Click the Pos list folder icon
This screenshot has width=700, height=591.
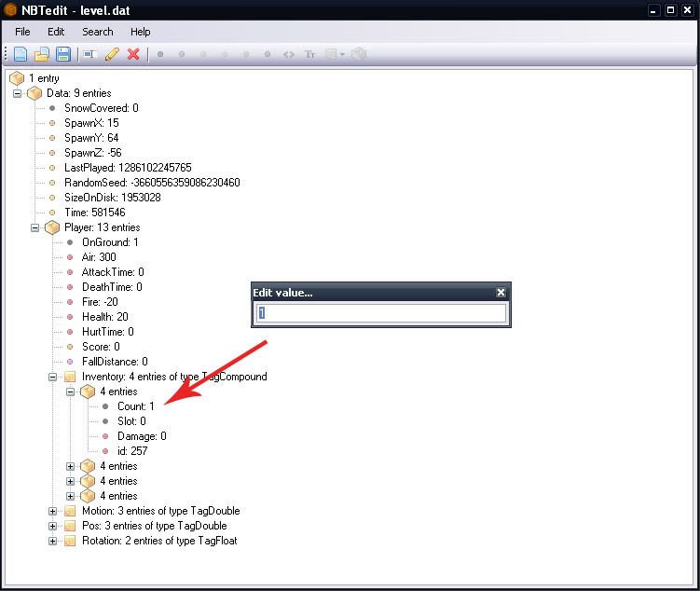point(70,527)
